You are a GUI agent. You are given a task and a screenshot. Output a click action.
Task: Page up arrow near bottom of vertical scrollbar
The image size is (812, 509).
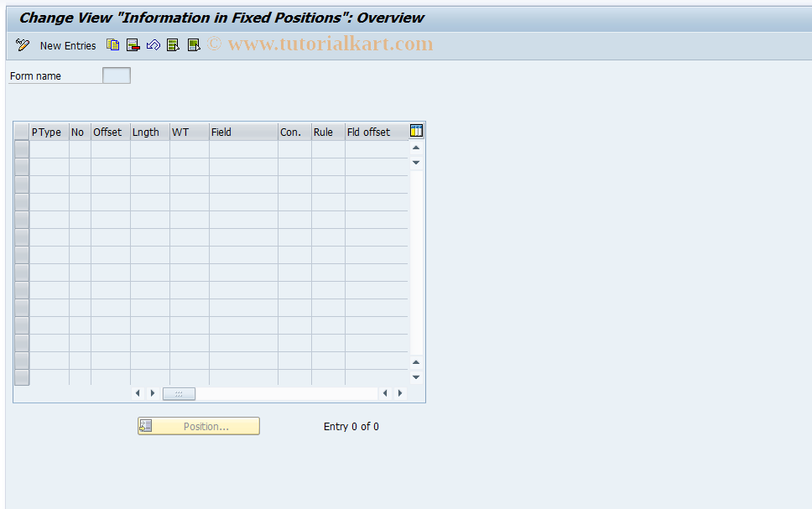[x=416, y=362]
